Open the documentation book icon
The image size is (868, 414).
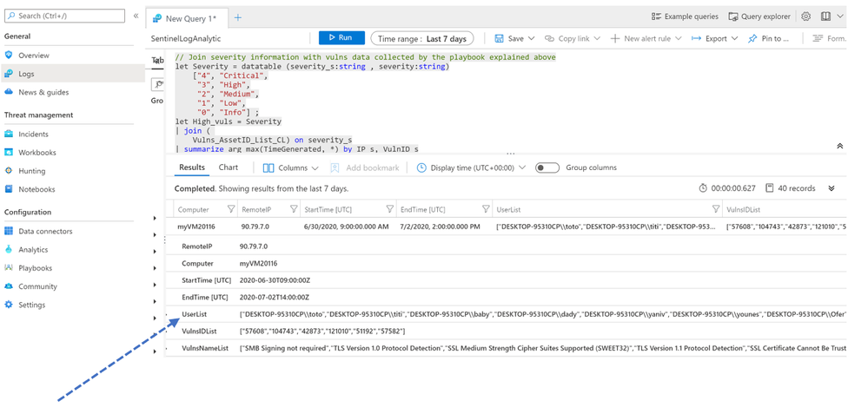[825, 16]
